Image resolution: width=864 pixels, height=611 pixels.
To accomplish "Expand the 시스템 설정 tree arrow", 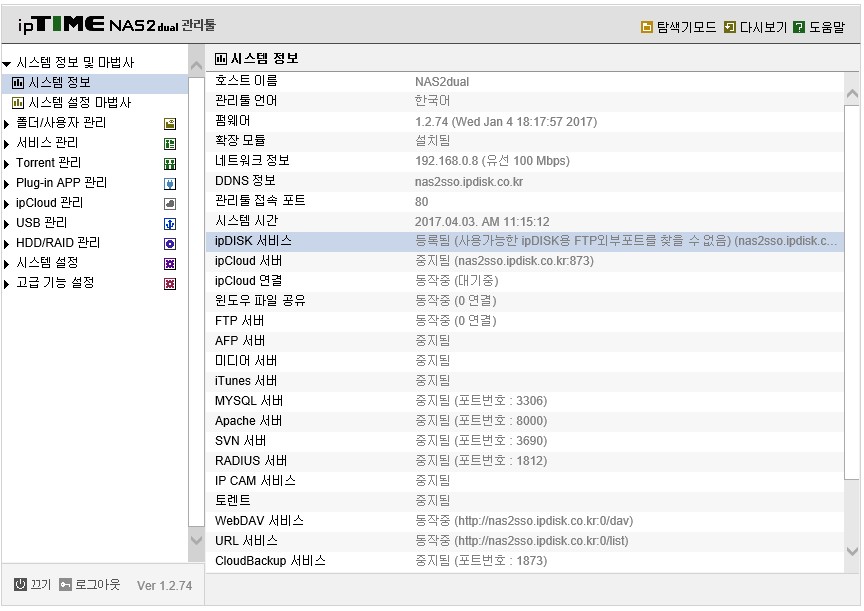I will pos(7,264).
